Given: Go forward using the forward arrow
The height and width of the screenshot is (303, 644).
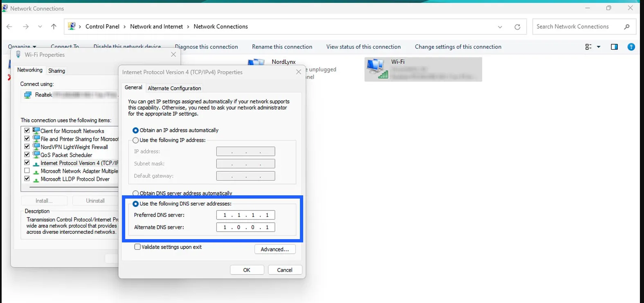Looking at the screenshot, I should (26, 27).
